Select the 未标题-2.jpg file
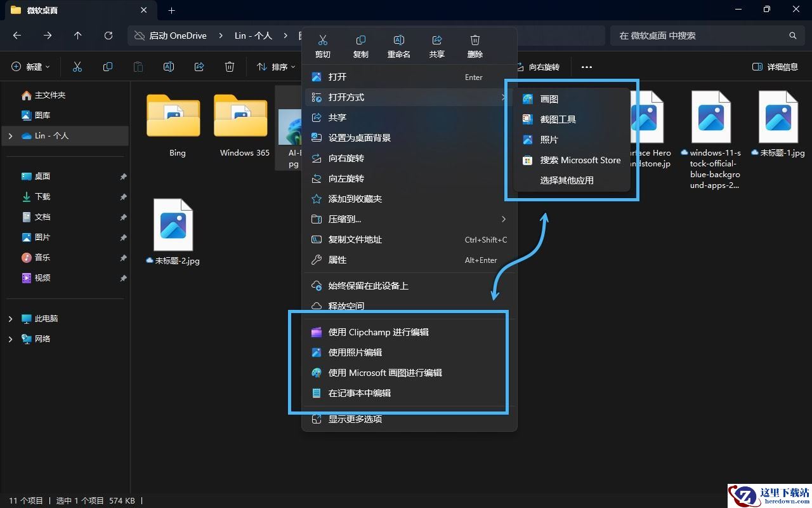Screen dimensions: 812x508 (173, 232)
